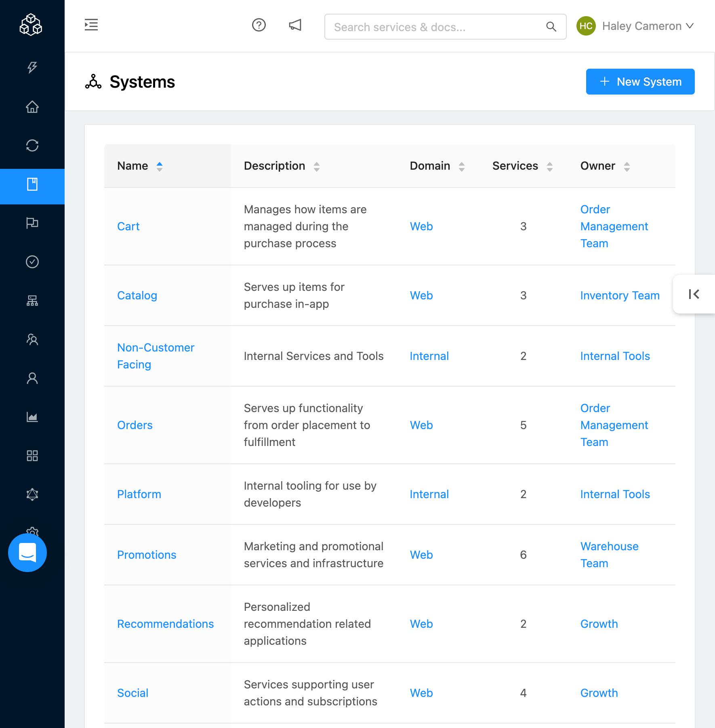Screen dimensions: 715x728
Task: Expand the side panel arrow tab
Action: coord(694,294)
